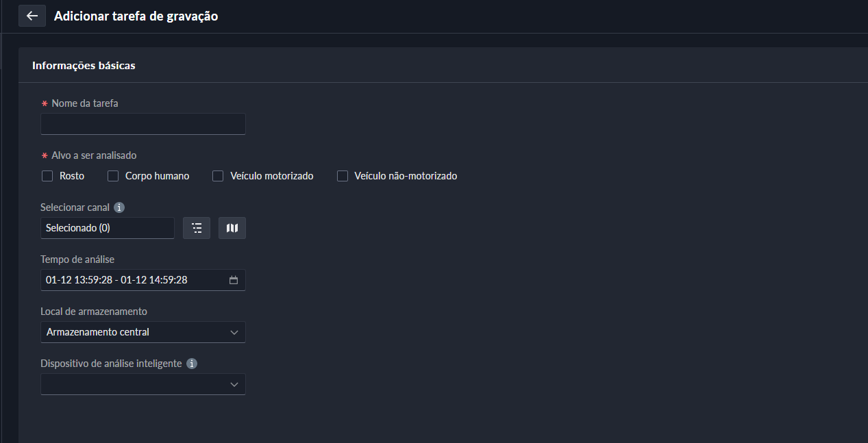Open channel list selection icon
Viewport: 868px width, 443px height.
click(197, 228)
